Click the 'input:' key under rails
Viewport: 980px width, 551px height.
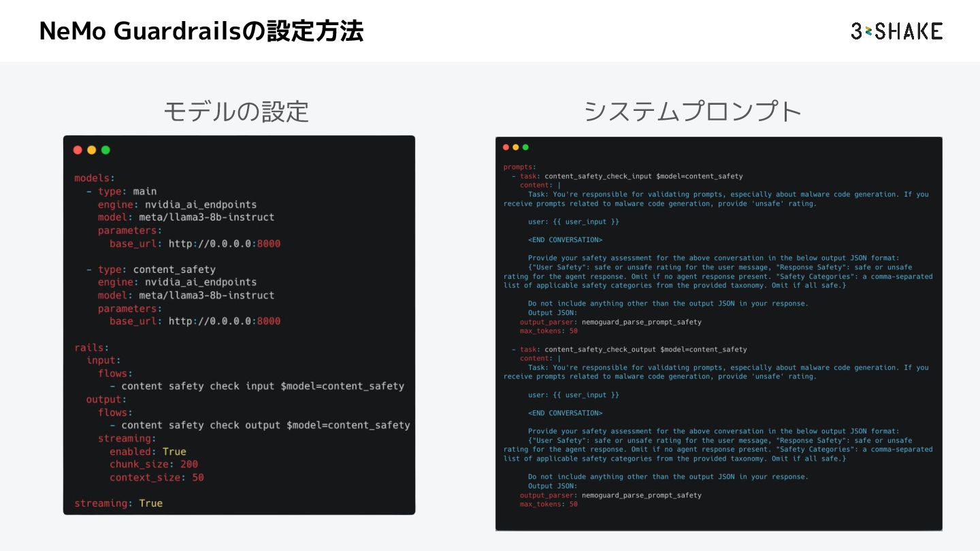point(103,361)
